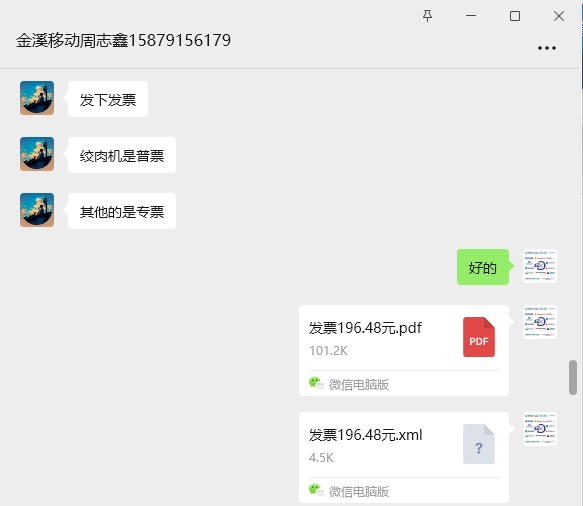Click the chat history scrollbar thumb

coord(573,377)
